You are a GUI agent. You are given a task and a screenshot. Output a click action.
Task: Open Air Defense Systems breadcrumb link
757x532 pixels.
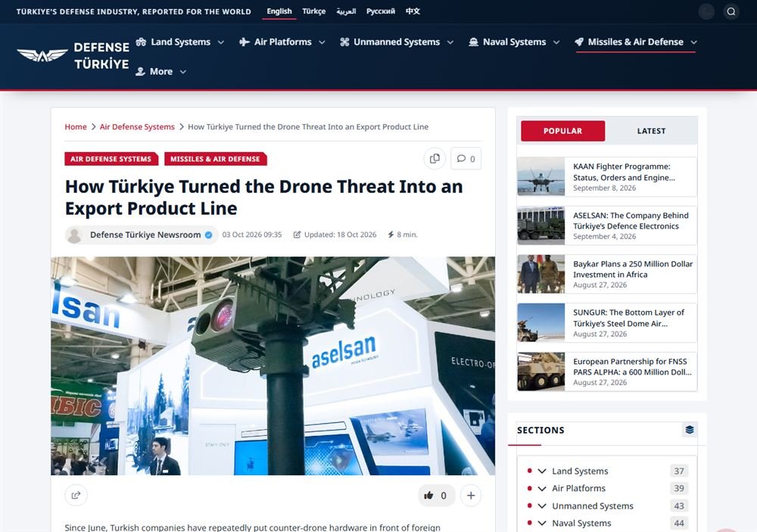pos(137,126)
